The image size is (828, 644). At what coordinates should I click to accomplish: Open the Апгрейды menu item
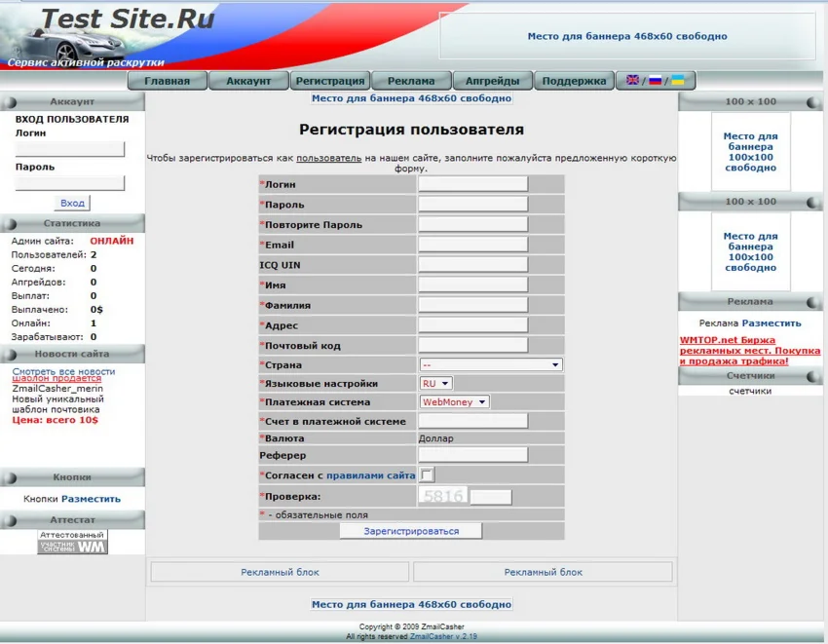coord(493,81)
